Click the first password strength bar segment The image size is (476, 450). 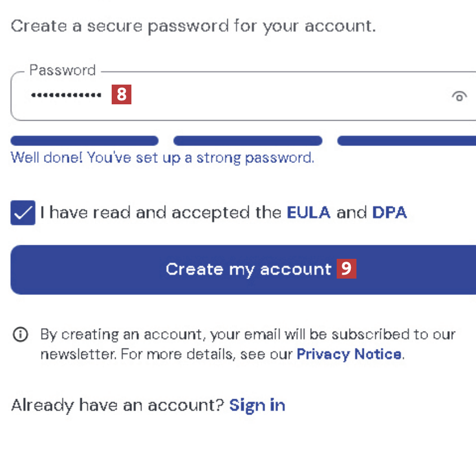[85, 141]
